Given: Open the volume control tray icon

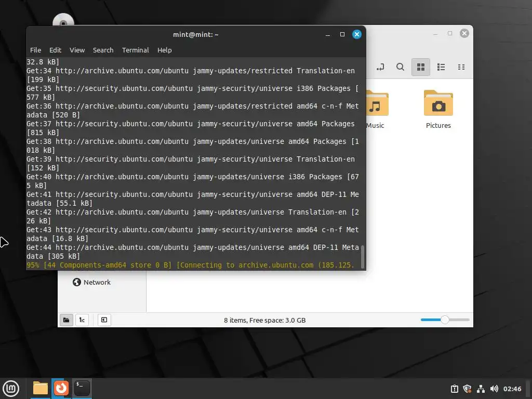Looking at the screenshot, I should (x=494, y=389).
